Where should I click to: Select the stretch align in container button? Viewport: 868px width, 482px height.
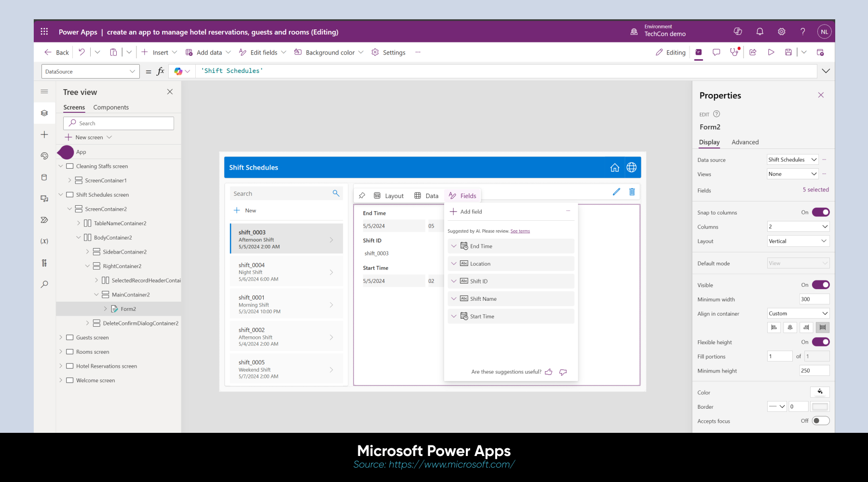823,327
